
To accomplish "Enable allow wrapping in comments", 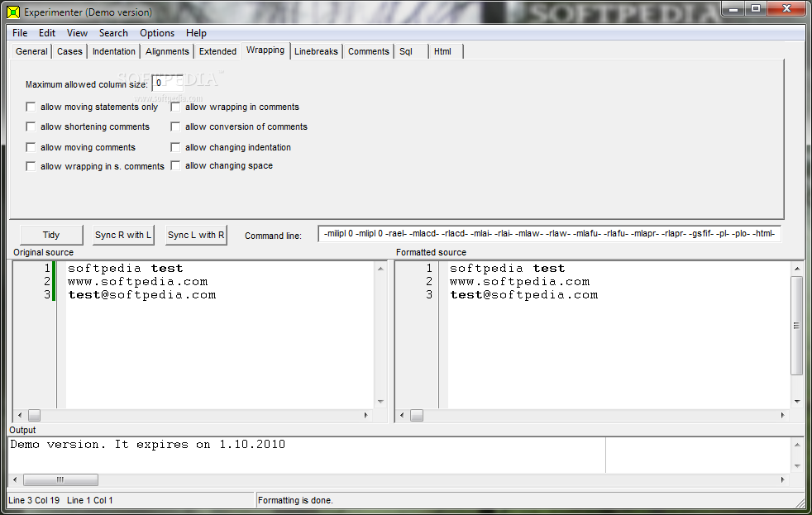I will tap(175, 107).
